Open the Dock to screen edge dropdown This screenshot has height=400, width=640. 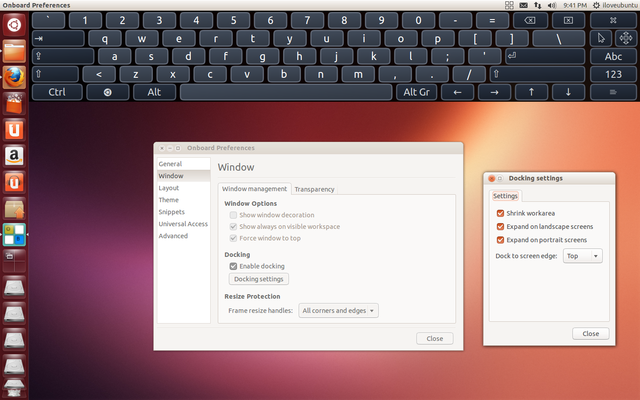582,256
